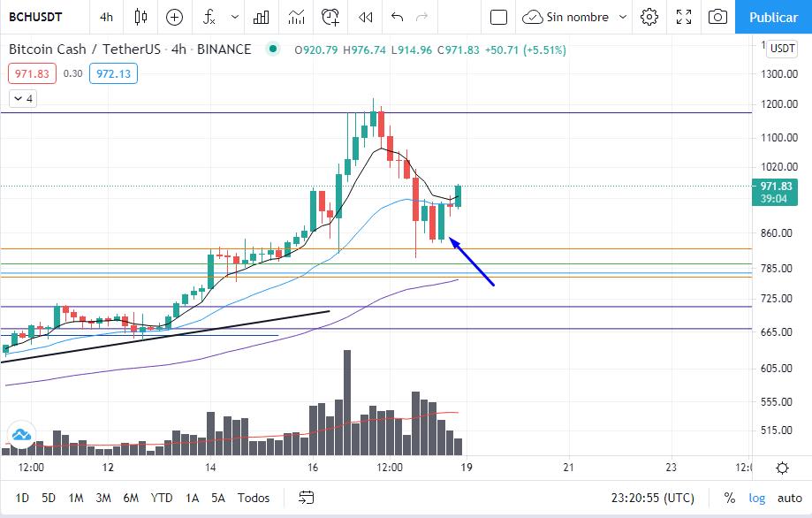The image size is (812, 518).
Task: Select the 1A date range
Action: [x=192, y=498]
